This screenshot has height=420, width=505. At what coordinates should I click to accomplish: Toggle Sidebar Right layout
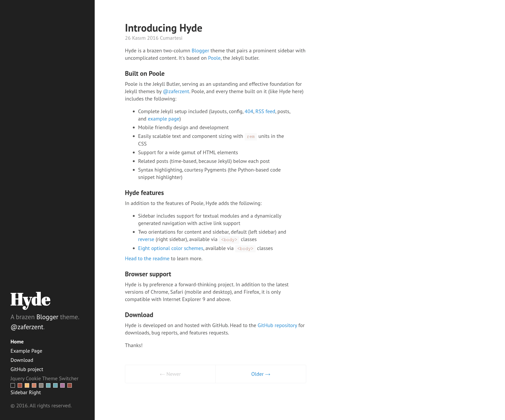(x=26, y=392)
